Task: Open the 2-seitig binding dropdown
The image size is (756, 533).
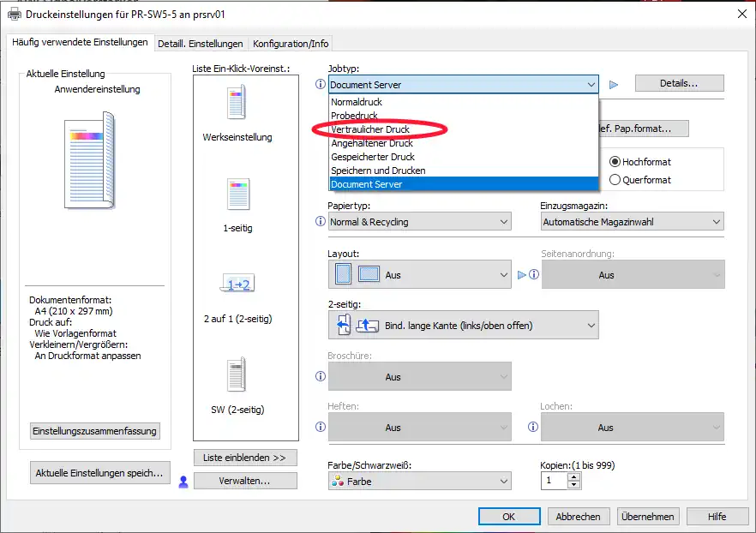Action: [463, 326]
